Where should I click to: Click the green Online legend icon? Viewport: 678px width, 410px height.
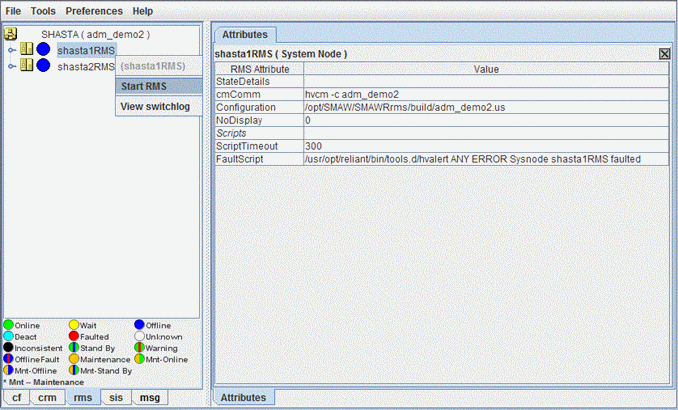[9, 325]
